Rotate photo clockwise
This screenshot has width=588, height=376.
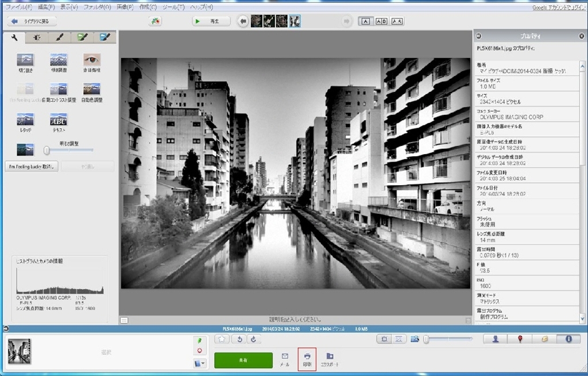[253, 339]
